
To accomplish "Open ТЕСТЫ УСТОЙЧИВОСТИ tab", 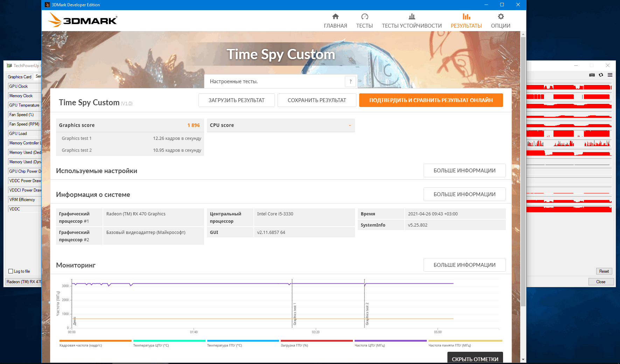I will point(412,21).
